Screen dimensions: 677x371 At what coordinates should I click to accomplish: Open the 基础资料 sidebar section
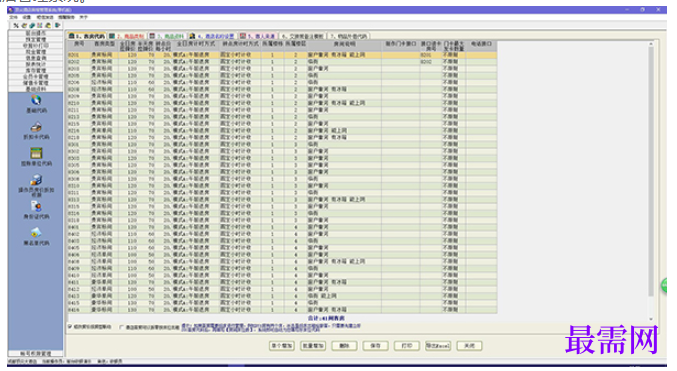tap(36, 89)
